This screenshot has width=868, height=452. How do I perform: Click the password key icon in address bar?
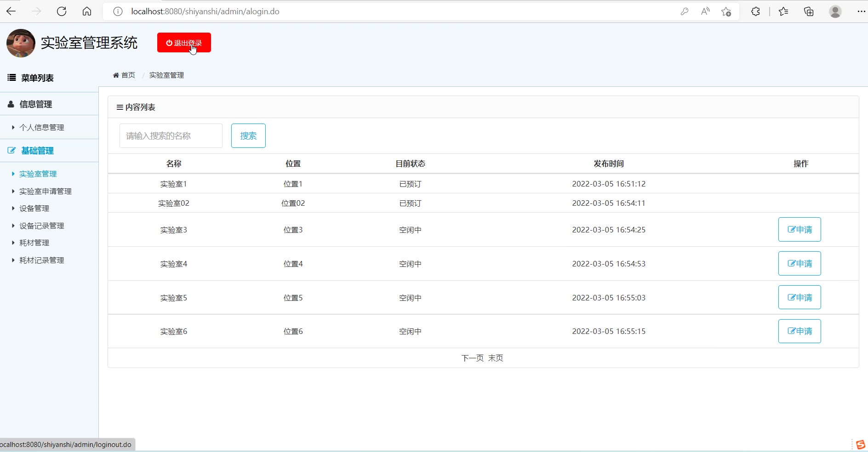(685, 11)
